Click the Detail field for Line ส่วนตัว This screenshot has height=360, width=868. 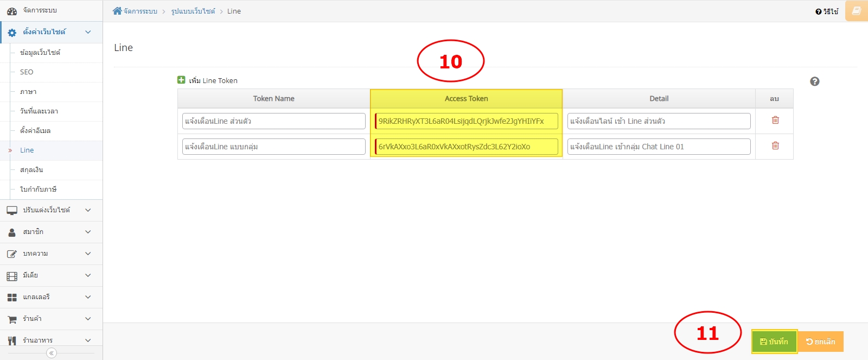[x=659, y=121]
